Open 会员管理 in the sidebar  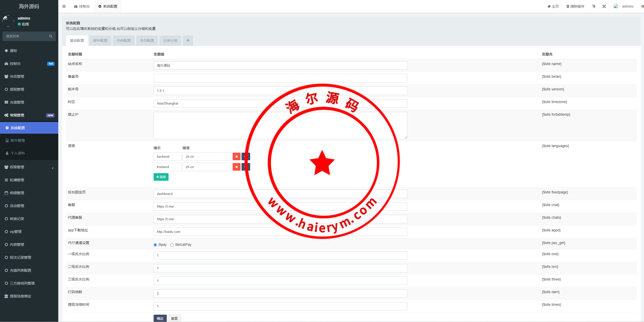[17, 76]
